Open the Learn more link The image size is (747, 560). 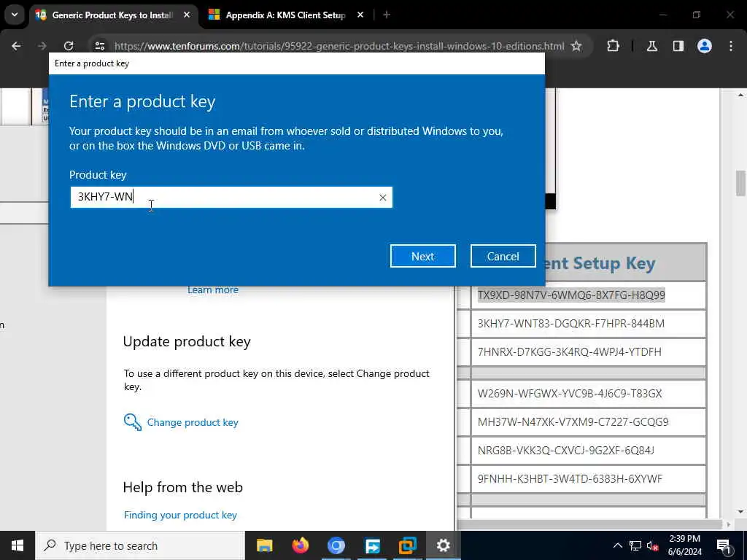pyautogui.click(x=213, y=290)
